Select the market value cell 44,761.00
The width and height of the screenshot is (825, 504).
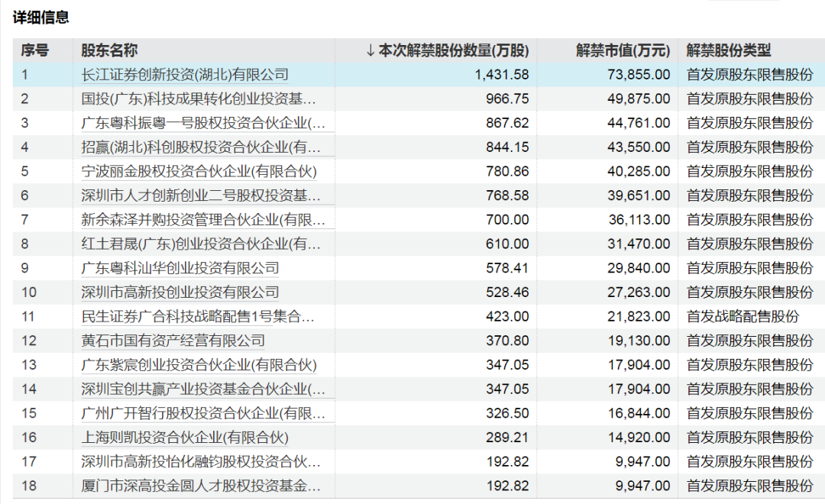(639, 123)
